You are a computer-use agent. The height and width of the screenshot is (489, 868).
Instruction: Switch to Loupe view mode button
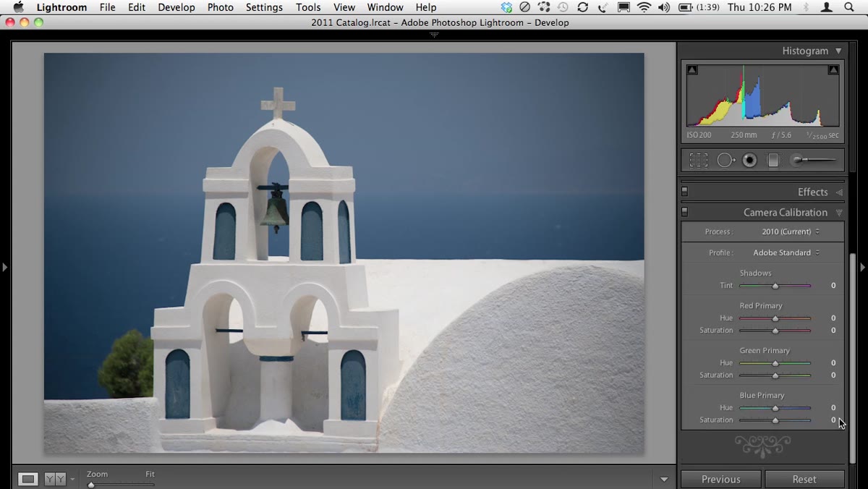click(28, 479)
